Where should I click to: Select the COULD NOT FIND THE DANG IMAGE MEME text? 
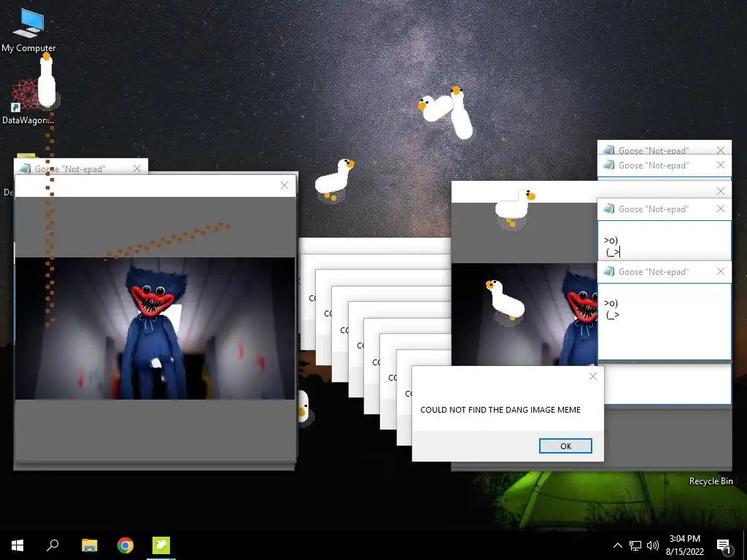500,410
